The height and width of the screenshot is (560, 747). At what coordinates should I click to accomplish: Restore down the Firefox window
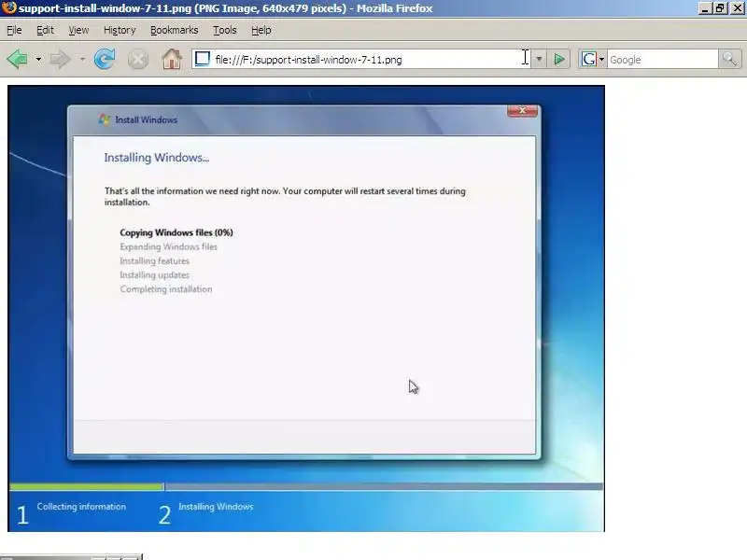(x=720, y=8)
